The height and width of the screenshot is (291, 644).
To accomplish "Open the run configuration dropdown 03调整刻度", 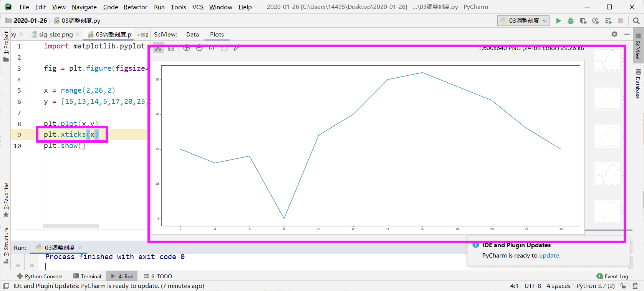I will tap(523, 21).
